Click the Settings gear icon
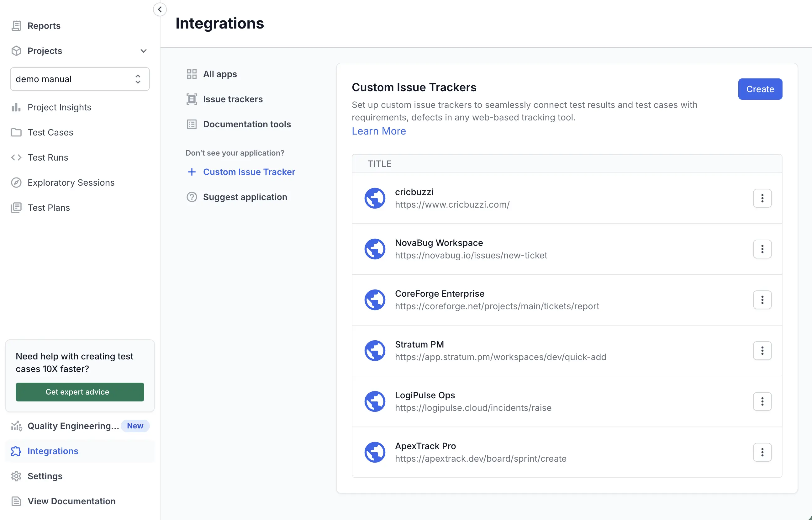 click(16, 476)
